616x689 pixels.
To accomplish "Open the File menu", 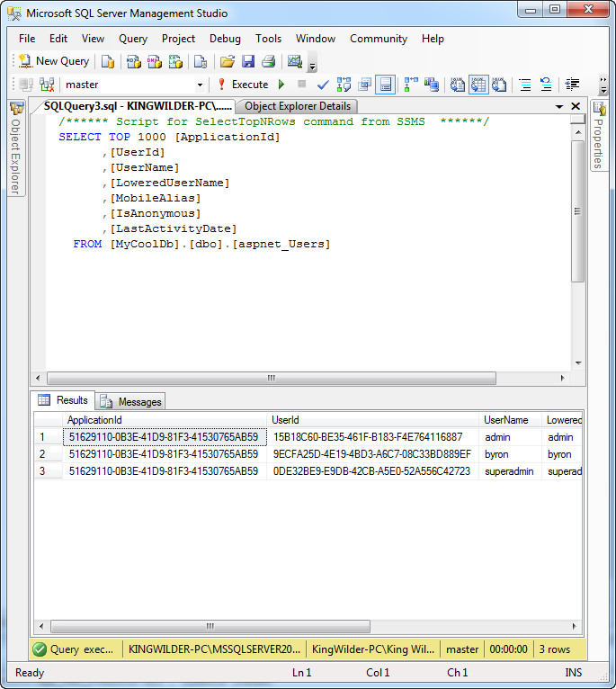I will coord(27,39).
